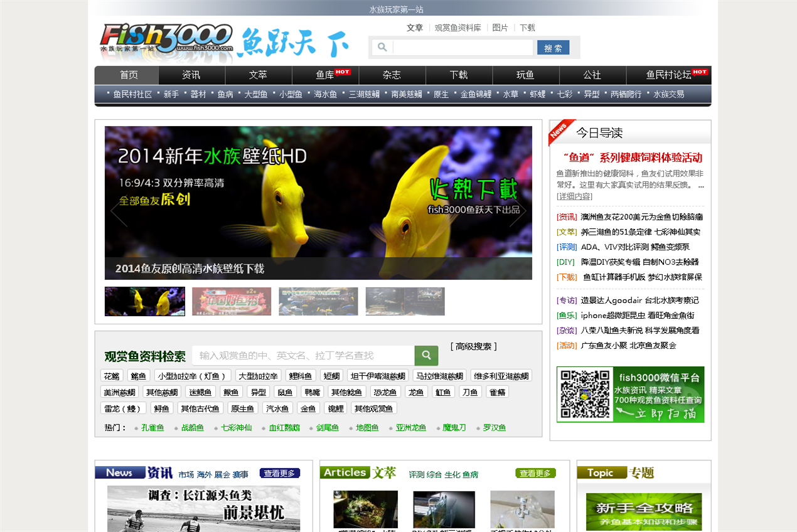The height and width of the screenshot is (532, 797).
Task: Open the 新手全攻略 topic banner
Action: [x=644, y=512]
